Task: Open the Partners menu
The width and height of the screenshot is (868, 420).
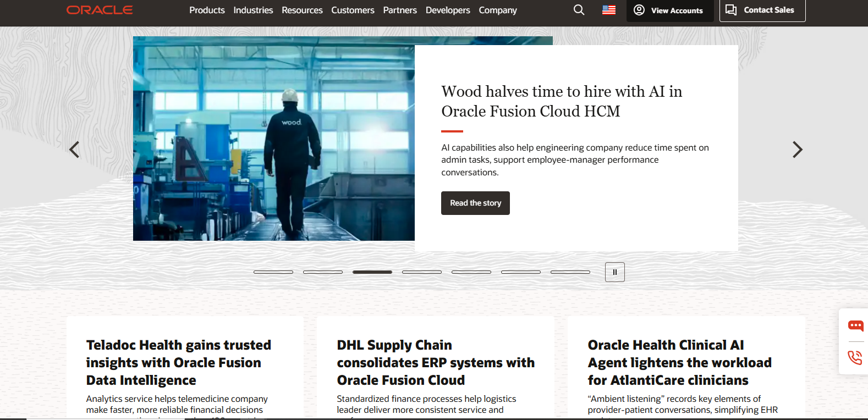Action: point(400,10)
